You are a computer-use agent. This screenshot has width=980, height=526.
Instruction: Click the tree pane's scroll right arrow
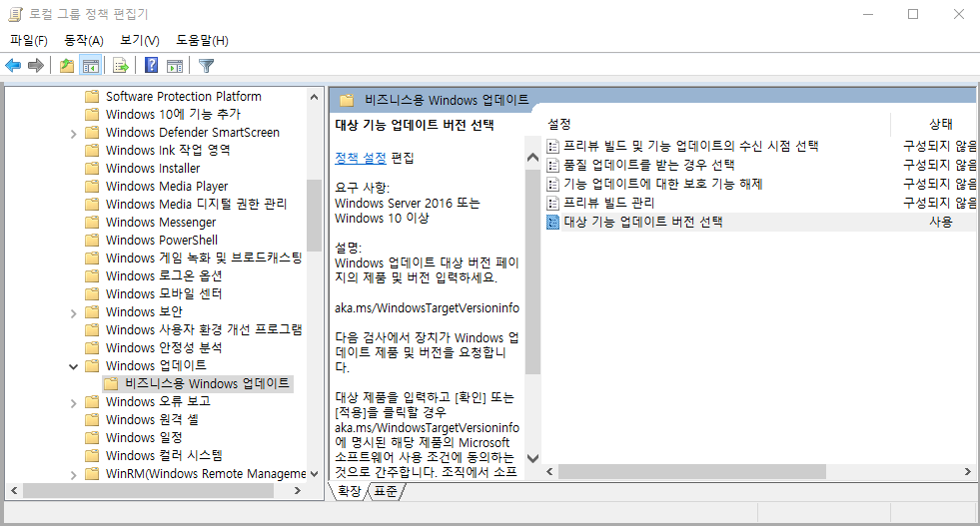tap(298, 491)
